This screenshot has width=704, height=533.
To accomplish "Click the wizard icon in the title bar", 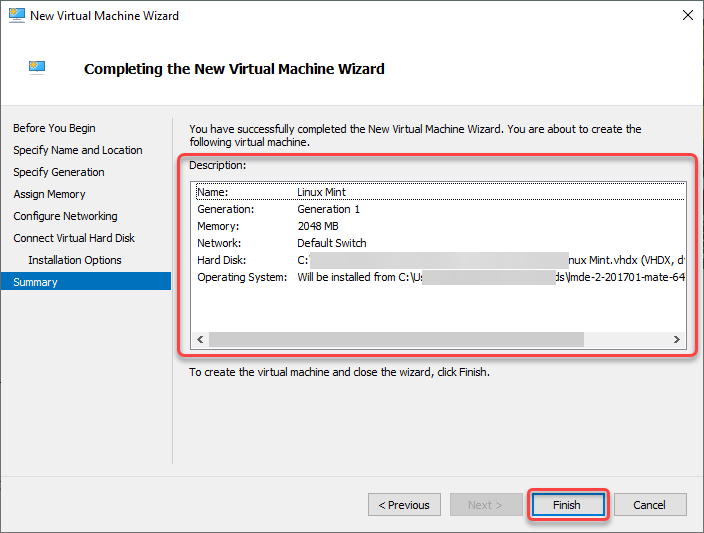I will pos(17,15).
